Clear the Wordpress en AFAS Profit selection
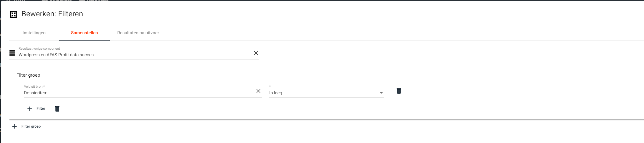644x143 pixels. (256, 53)
